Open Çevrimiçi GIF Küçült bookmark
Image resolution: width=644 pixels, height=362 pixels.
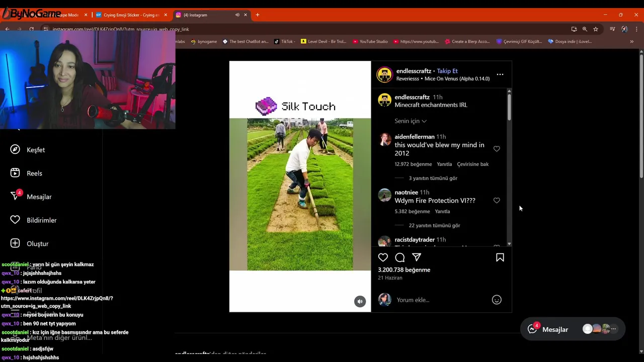click(519, 41)
